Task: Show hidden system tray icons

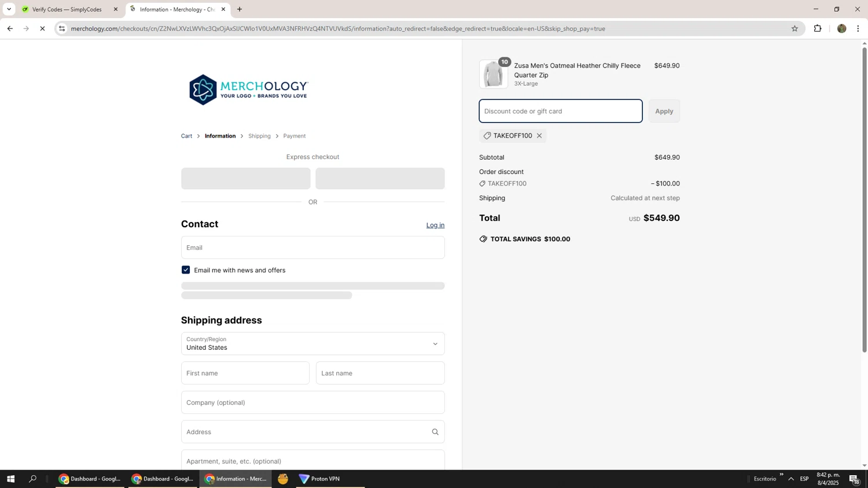Action: tap(791, 479)
